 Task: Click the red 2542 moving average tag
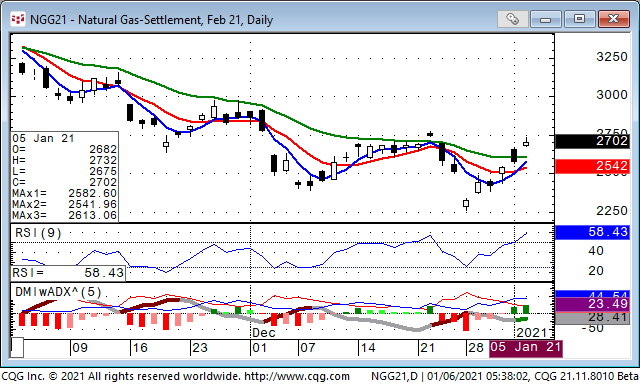click(x=592, y=166)
